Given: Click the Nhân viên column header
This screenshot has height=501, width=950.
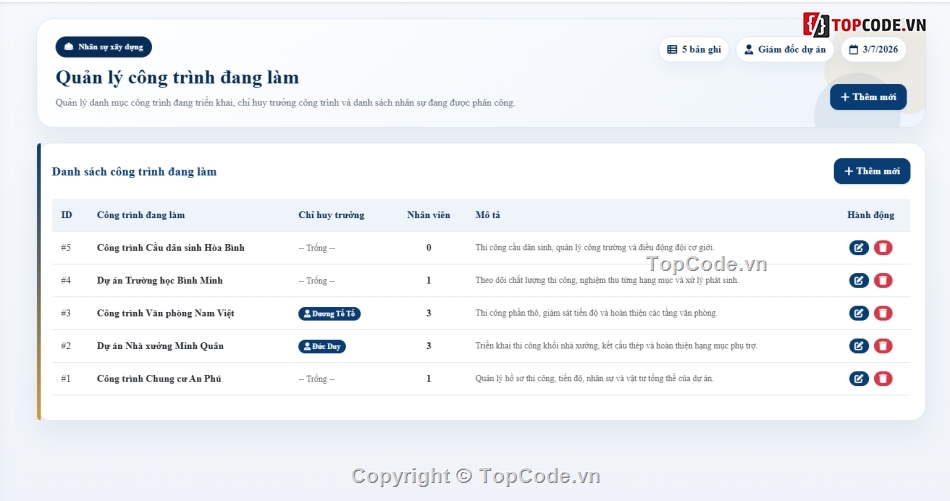Looking at the screenshot, I should 428,215.
